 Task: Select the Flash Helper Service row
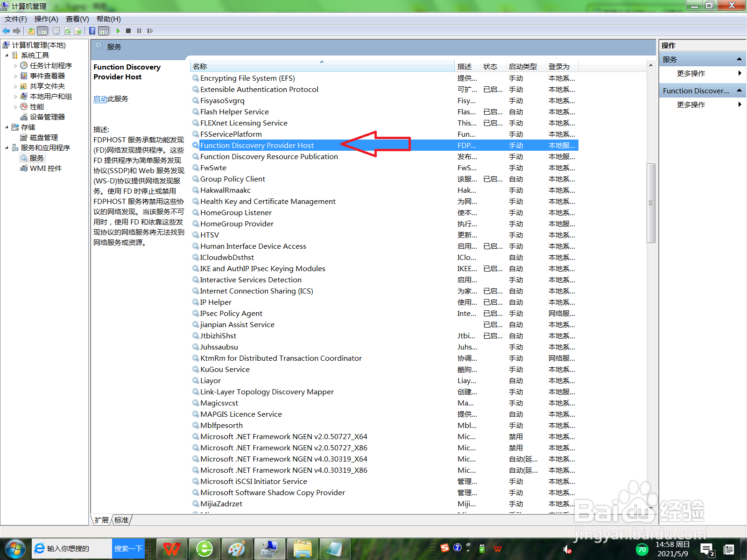click(384, 112)
